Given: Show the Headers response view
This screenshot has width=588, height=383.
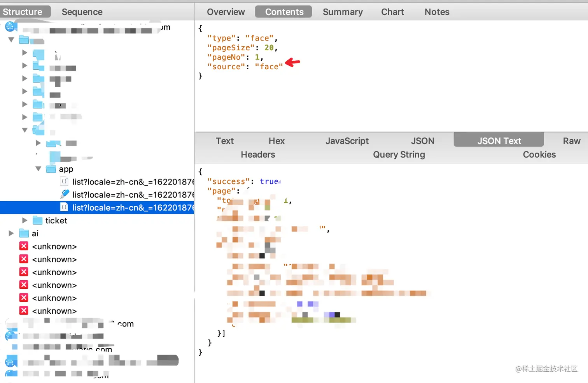Looking at the screenshot, I should (x=258, y=155).
